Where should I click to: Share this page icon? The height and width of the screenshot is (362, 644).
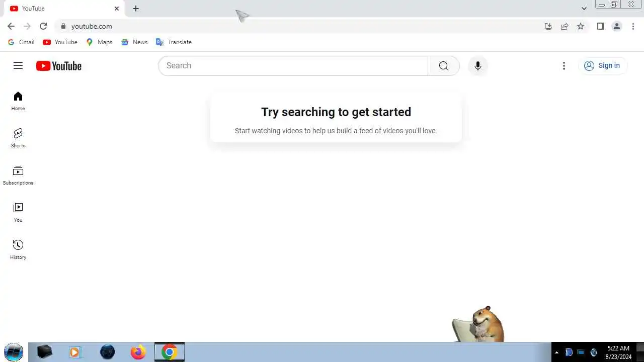565,26
